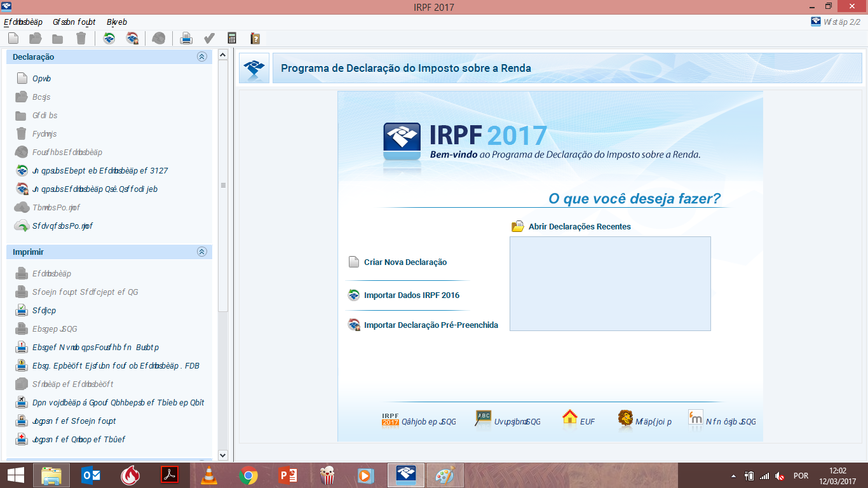Click the Receita Federal logo beside program title

pos(254,68)
